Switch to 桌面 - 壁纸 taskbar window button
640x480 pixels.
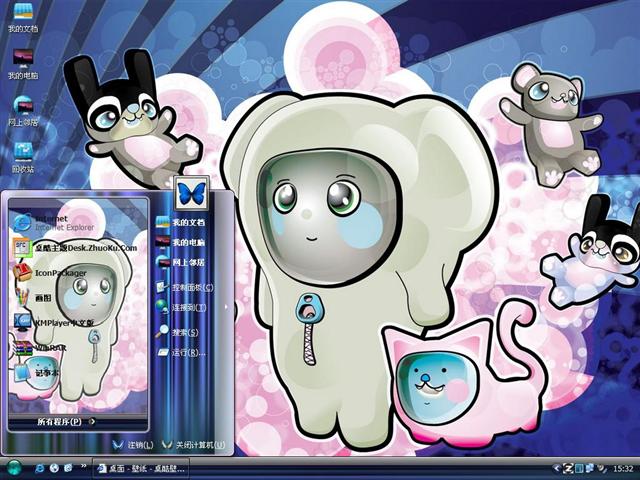pos(142,469)
